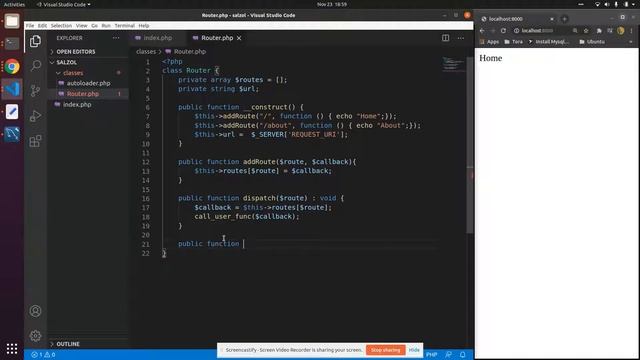Split the editor to the right
The image size is (640, 360).
click(x=445, y=38)
